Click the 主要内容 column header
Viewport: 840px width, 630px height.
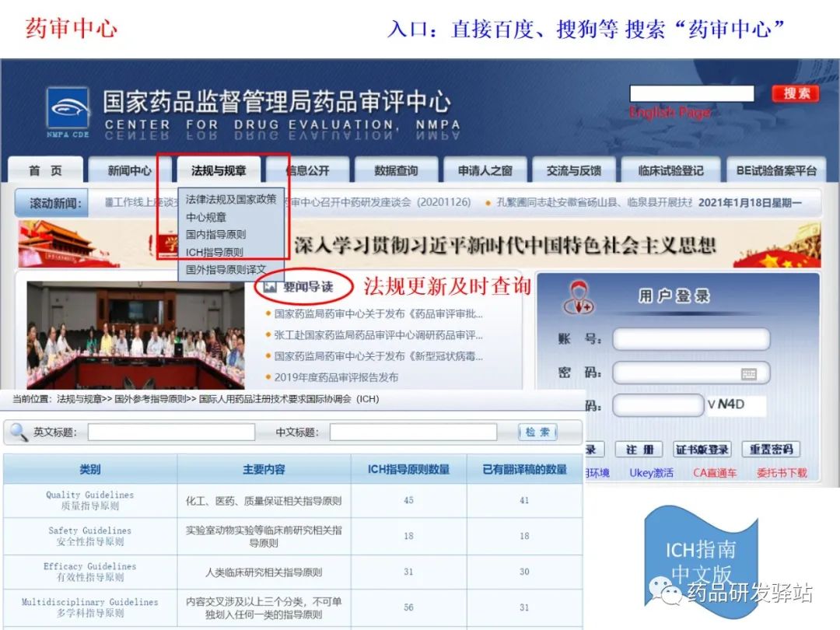(x=264, y=470)
